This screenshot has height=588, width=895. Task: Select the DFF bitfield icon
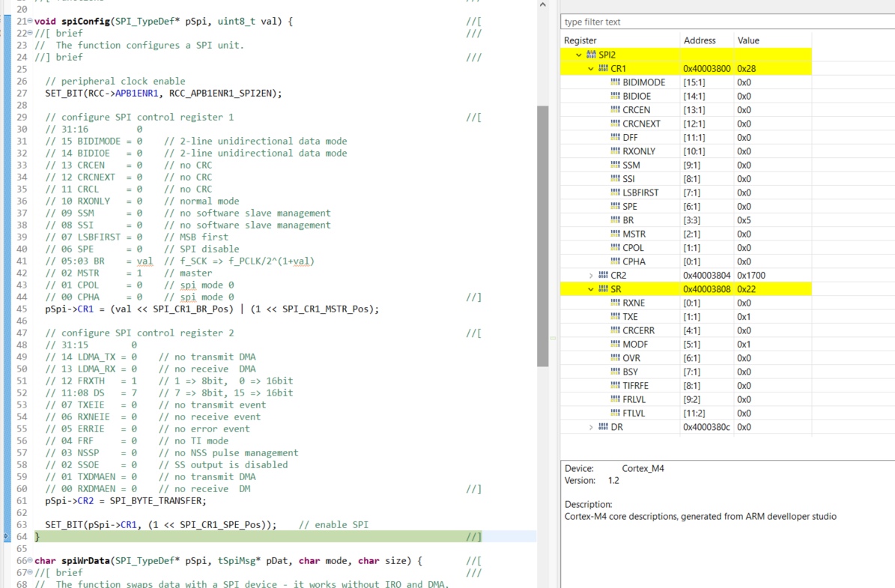pos(615,137)
